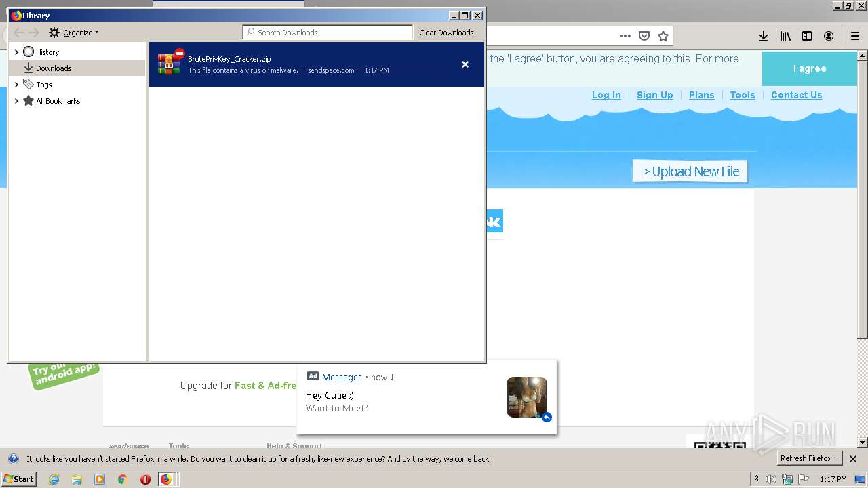Click the Search Downloads field
The image size is (868, 488).
[x=328, y=32]
